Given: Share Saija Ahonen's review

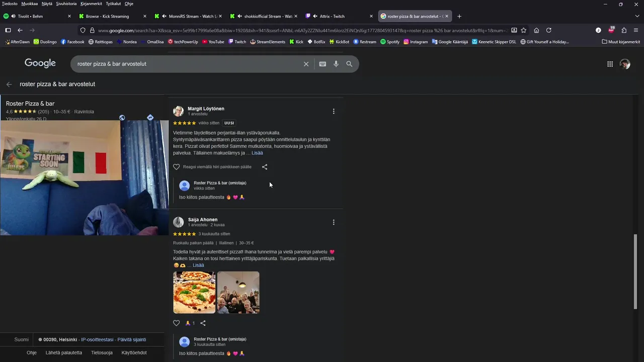Looking at the screenshot, I should (x=203, y=323).
